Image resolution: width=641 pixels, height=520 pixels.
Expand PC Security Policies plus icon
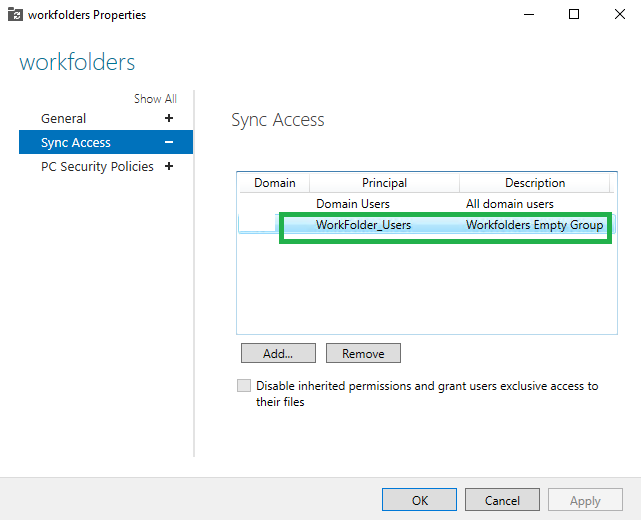pyautogui.click(x=169, y=166)
